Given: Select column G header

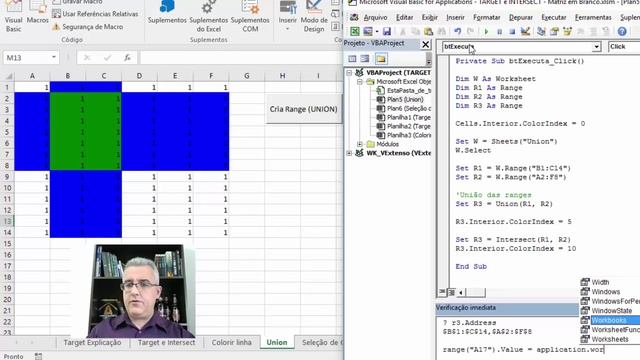Looking at the screenshot, I should click(x=247, y=76).
